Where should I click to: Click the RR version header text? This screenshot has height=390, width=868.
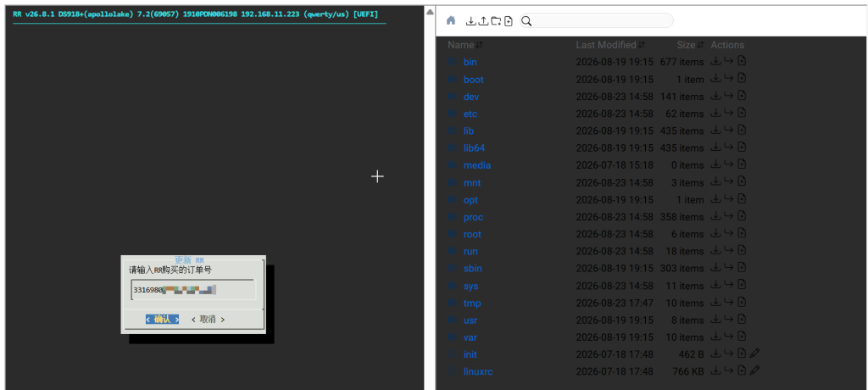pos(196,14)
